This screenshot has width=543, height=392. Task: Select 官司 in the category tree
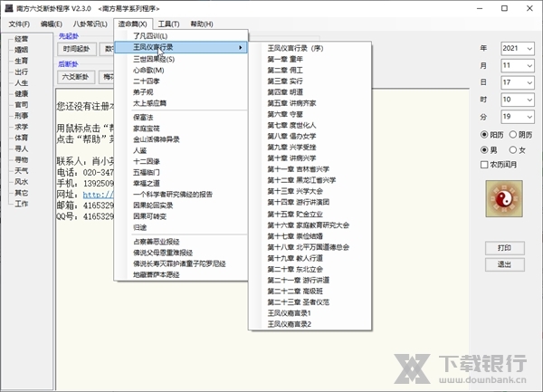point(22,105)
